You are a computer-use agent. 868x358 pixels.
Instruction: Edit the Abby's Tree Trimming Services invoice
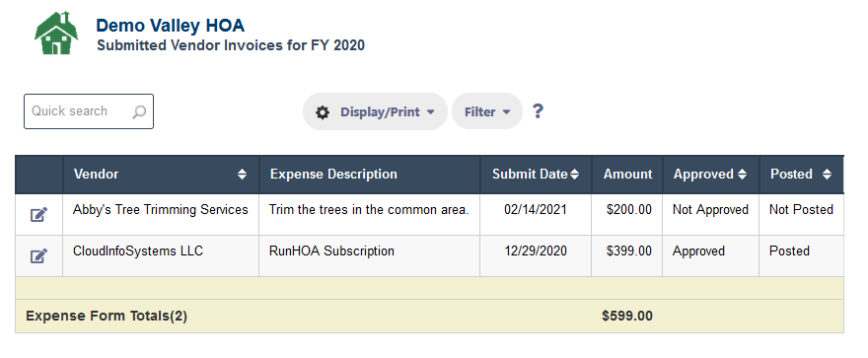tap(38, 214)
